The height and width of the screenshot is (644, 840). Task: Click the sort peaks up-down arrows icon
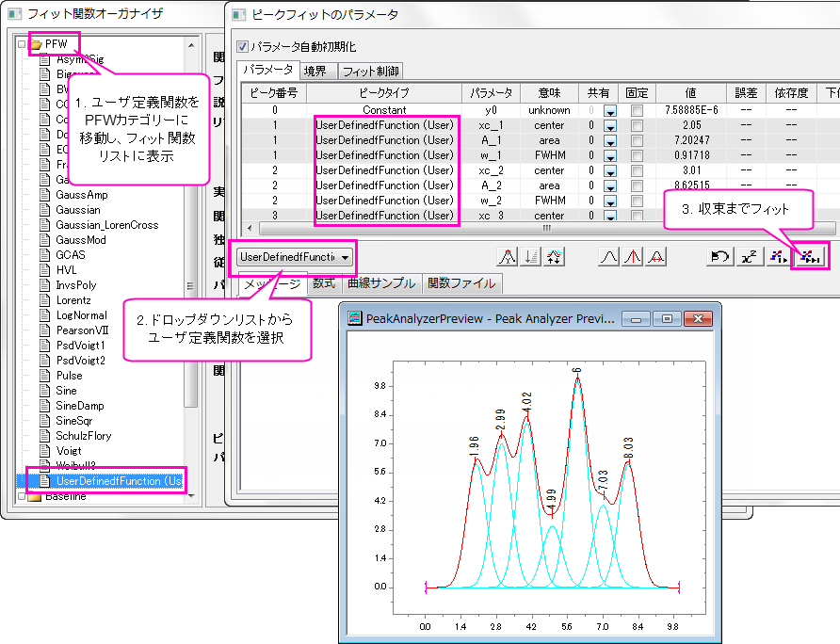(x=554, y=257)
